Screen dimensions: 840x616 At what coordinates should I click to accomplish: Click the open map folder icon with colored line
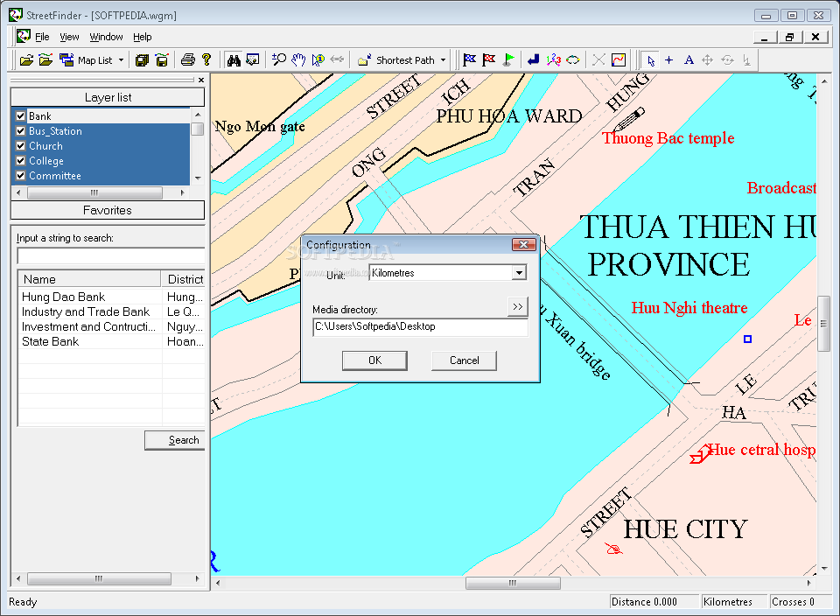pyautogui.click(x=46, y=60)
